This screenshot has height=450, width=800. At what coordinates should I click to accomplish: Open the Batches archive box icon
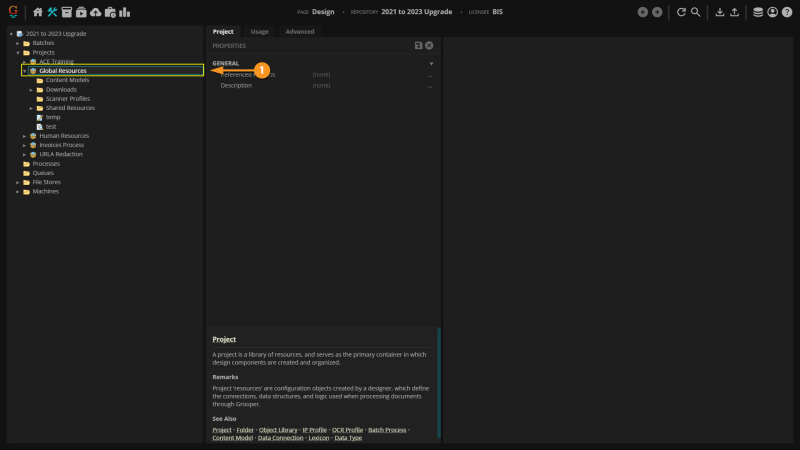click(66, 12)
